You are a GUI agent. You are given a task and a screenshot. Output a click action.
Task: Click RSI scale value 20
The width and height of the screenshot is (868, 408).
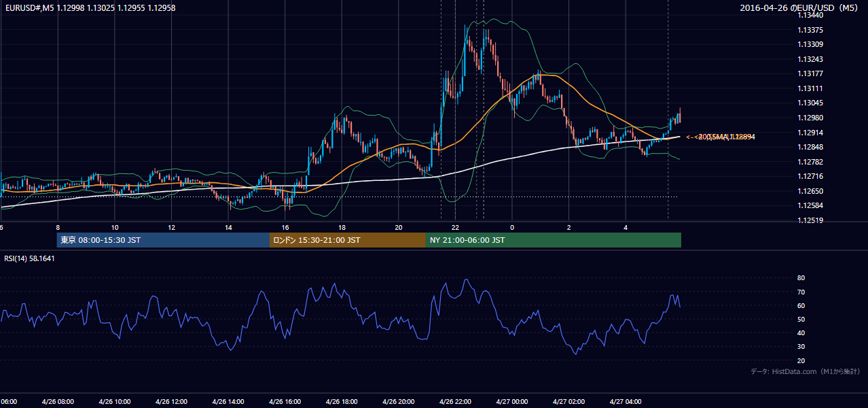801,360
